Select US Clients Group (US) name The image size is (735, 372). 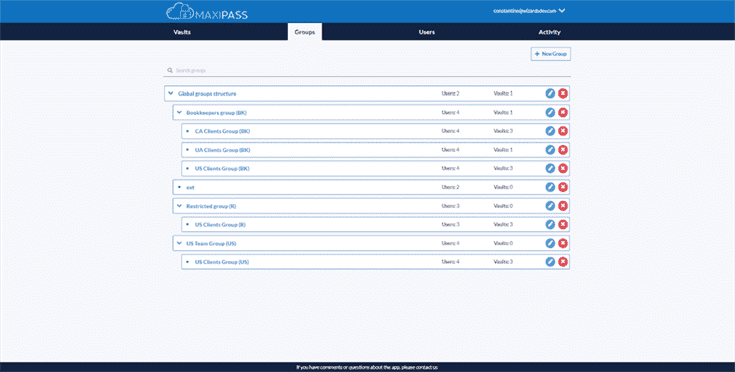tap(222, 262)
